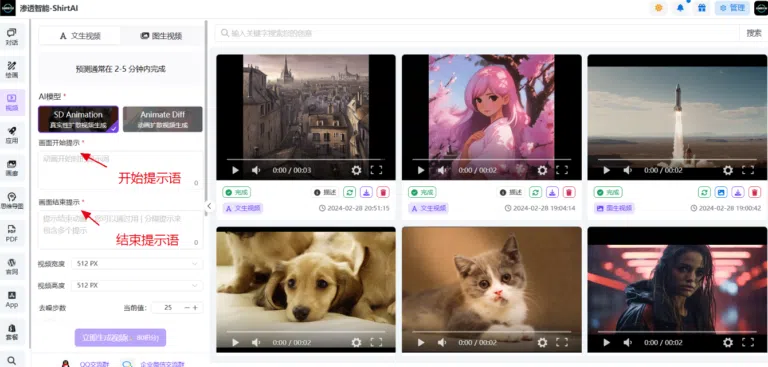Seek on the kitten video progress bar

491,332
